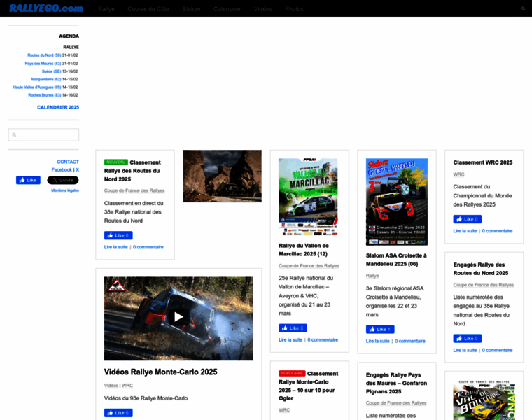Viewport: 532px width, 420px height.
Task: Open comments on Vallon de Marcillac post
Action: 323,340
